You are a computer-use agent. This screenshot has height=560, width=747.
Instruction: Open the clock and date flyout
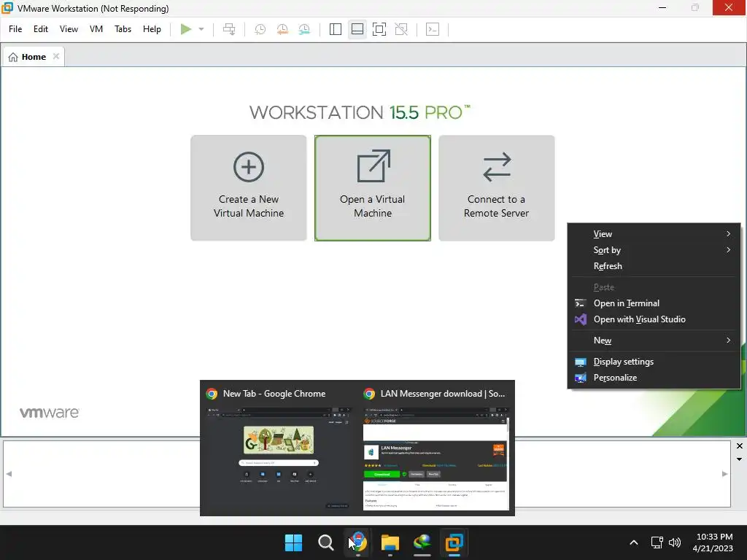tap(713, 542)
